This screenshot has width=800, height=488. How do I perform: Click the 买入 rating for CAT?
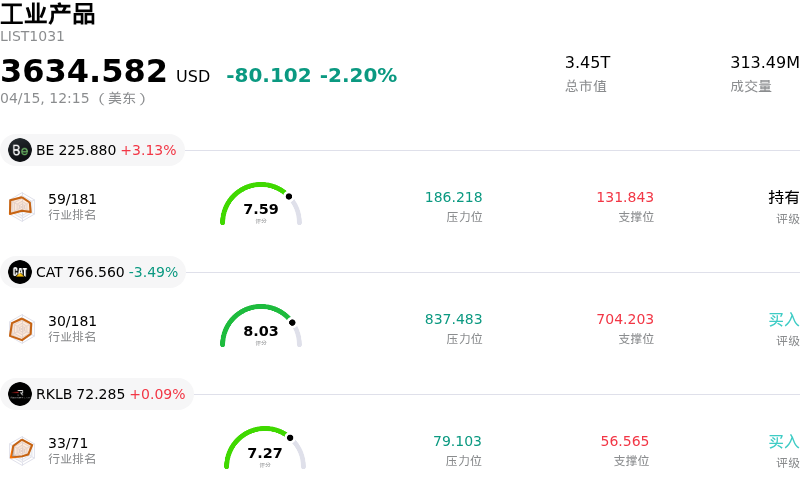[x=784, y=319]
